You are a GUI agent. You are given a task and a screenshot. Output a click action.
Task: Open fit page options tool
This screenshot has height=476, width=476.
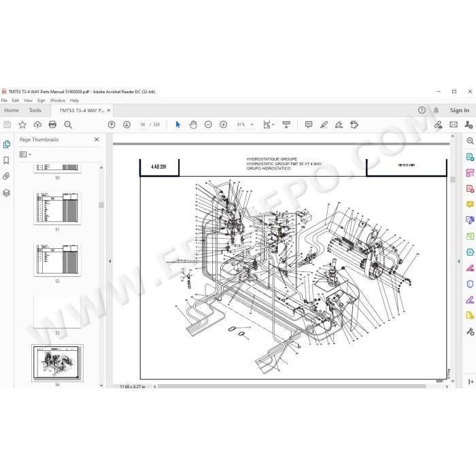(269, 124)
